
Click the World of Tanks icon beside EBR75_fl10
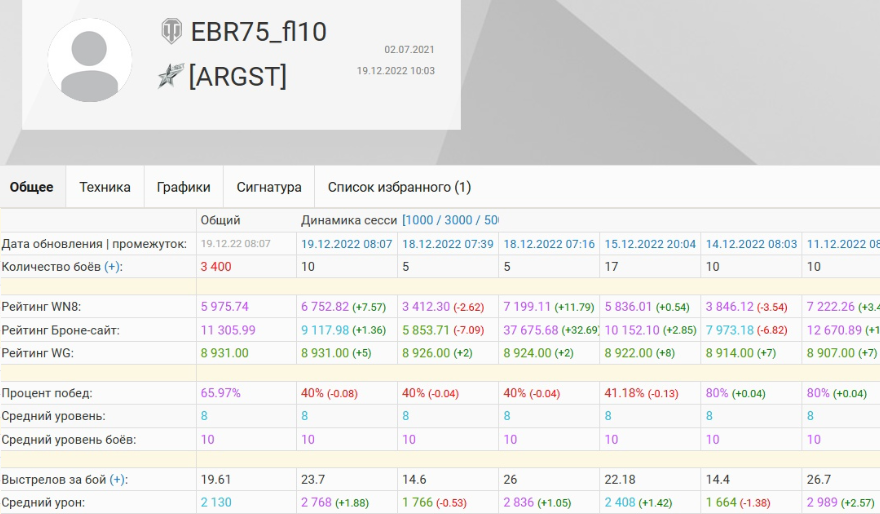[172, 32]
